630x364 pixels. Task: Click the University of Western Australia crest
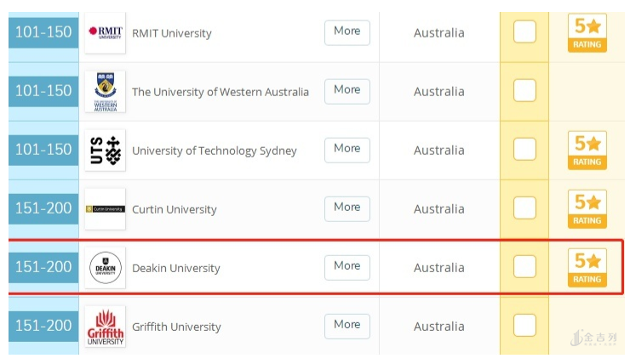point(105,91)
